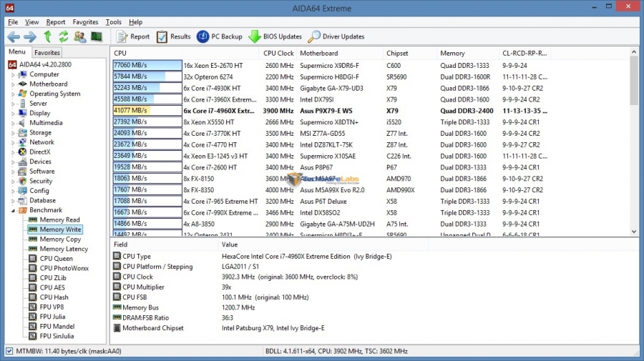Select the DirectX tree item
Viewport: 644px width, 361px height.
pos(34,152)
